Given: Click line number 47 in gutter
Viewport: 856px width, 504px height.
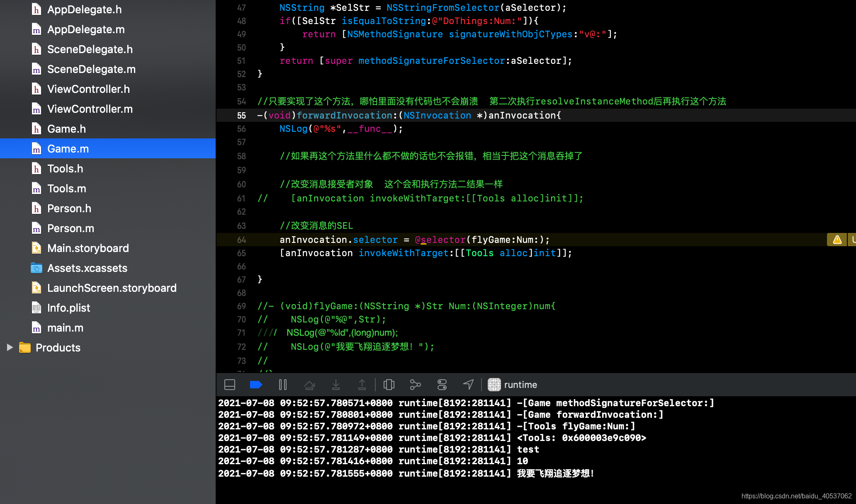Looking at the screenshot, I should coord(241,8).
